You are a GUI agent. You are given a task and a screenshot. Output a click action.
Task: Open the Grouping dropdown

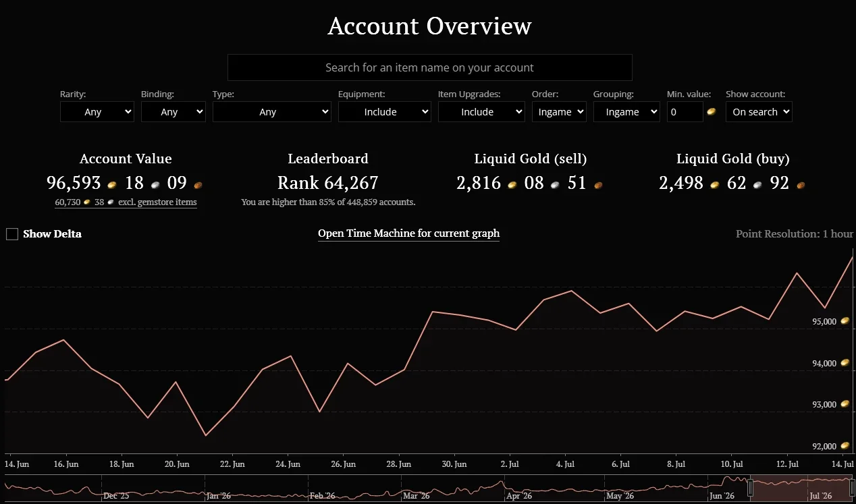(626, 112)
